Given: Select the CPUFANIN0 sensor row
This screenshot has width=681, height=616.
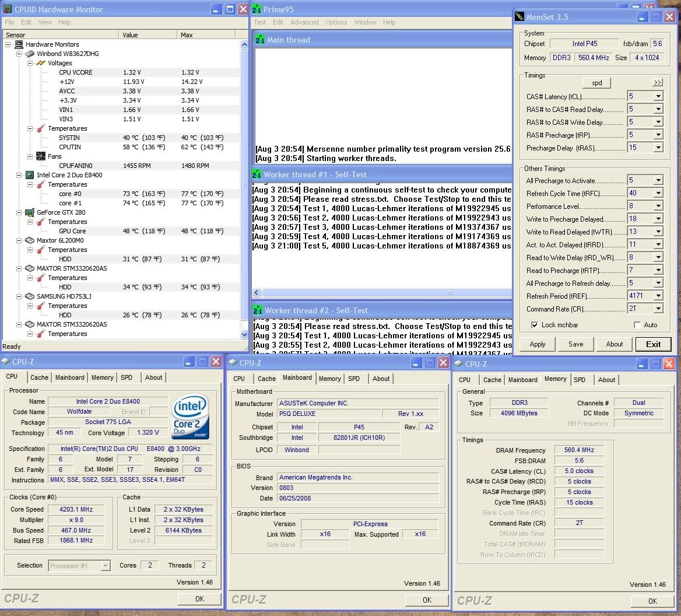Looking at the screenshot, I should pyautogui.click(x=122, y=166).
